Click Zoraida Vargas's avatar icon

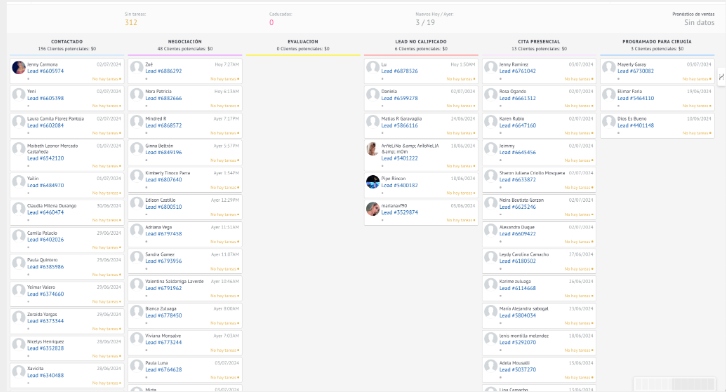19,317
